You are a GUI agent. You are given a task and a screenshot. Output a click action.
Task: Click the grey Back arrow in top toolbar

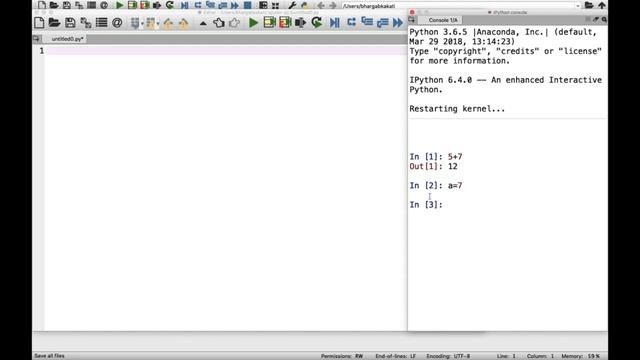pos(321,5)
